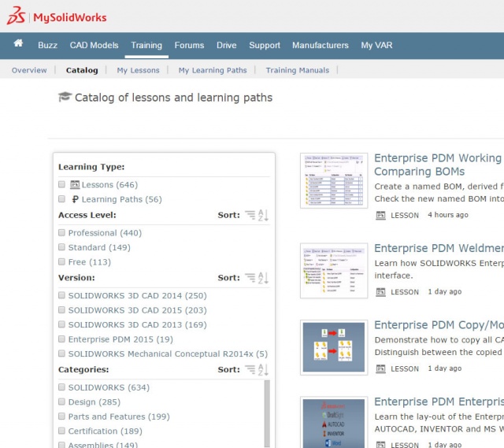The image size is (504, 448).
Task: Sort Categories by count icon
Action: (x=250, y=369)
